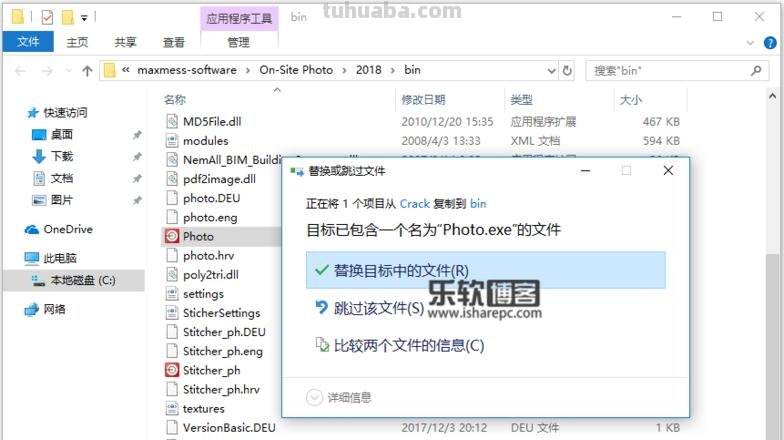Select the poly2tri.dll file
The width and height of the screenshot is (784, 440).
210,274
